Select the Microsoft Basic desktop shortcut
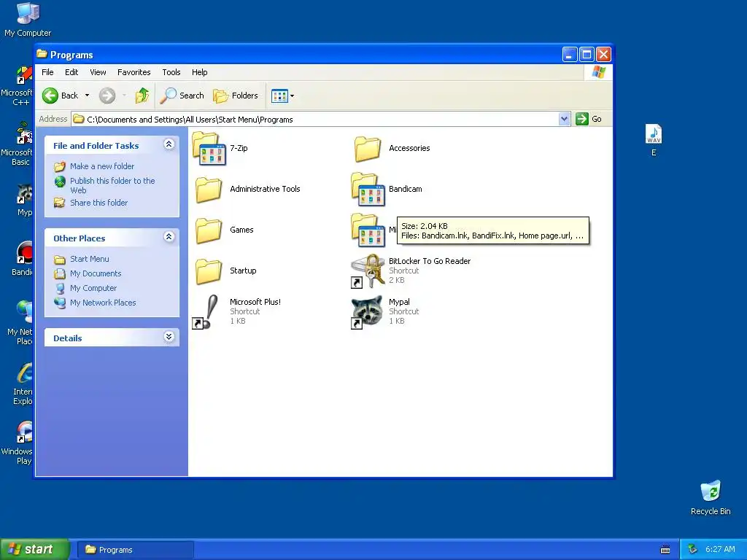747x560 pixels. pos(24,134)
